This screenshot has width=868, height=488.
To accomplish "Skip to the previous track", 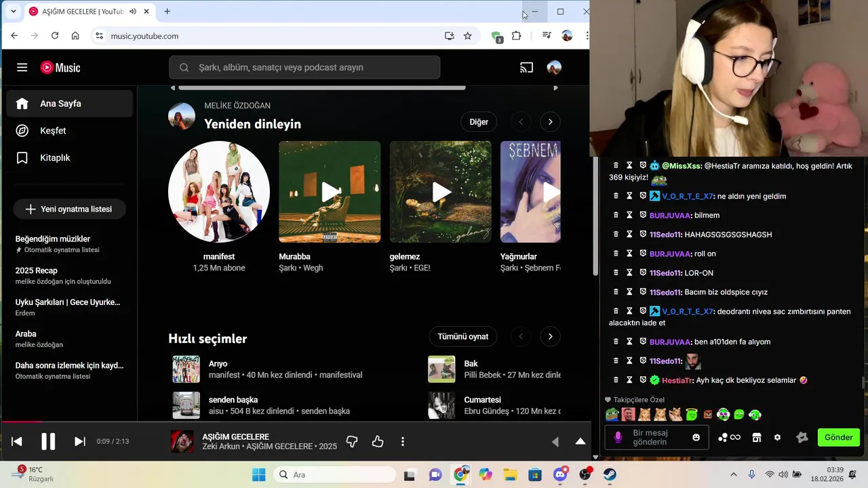I will pyautogui.click(x=17, y=441).
